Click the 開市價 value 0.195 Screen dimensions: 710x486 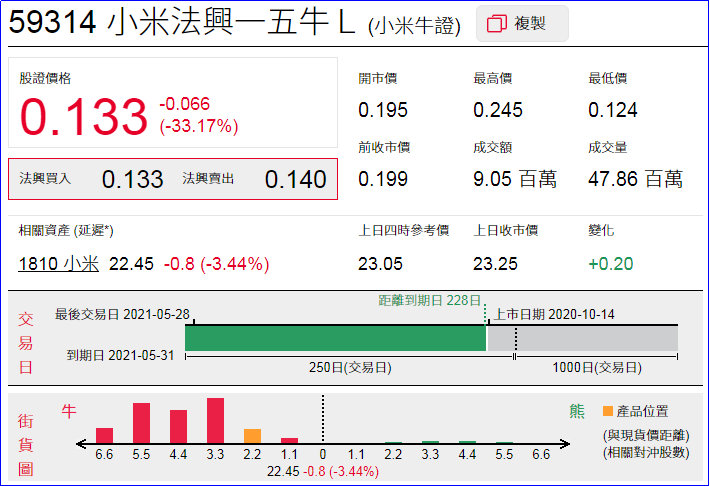click(x=383, y=110)
